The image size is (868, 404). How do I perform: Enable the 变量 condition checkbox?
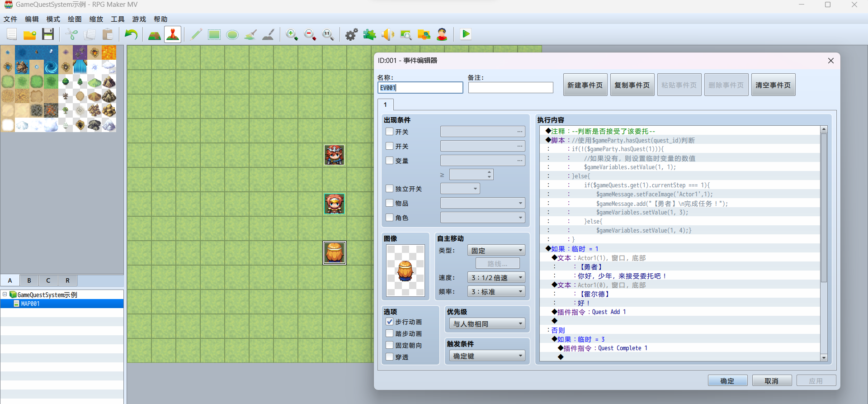coord(389,161)
